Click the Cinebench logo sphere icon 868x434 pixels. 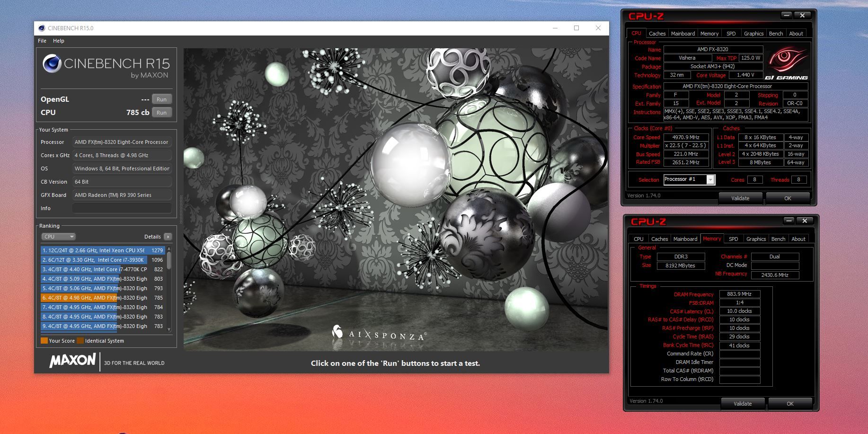52,63
